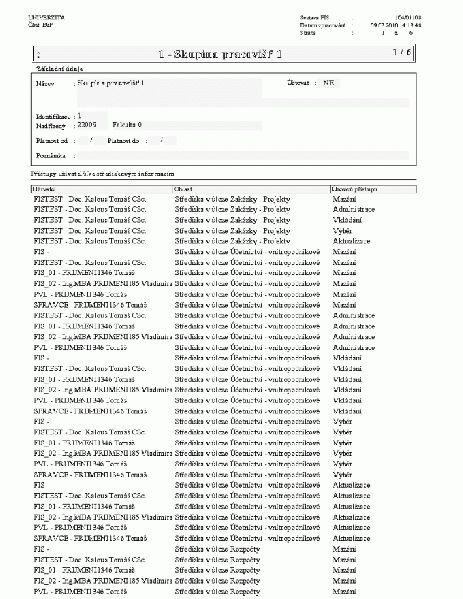Click 'Vkládání' in the PVL Účetnictví row

coord(347,400)
